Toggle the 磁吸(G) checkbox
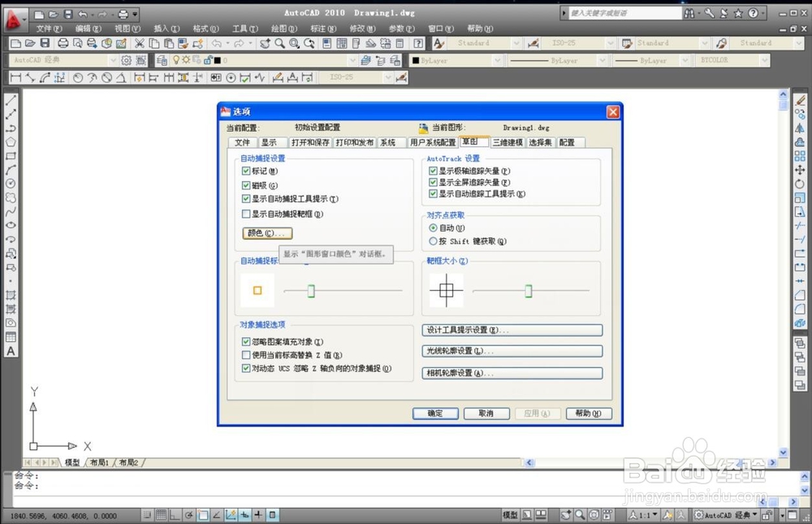Viewport: 812px width, 524px height. 247,185
